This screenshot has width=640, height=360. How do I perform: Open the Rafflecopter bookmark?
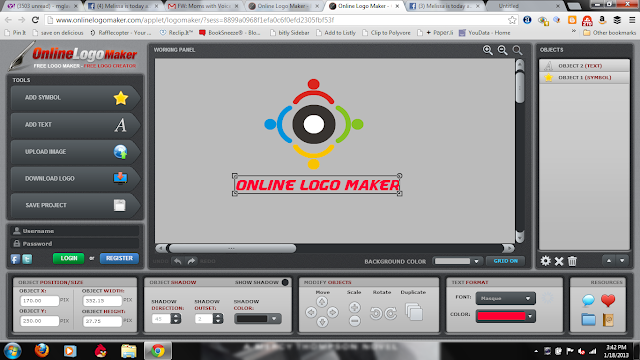(x=120, y=33)
